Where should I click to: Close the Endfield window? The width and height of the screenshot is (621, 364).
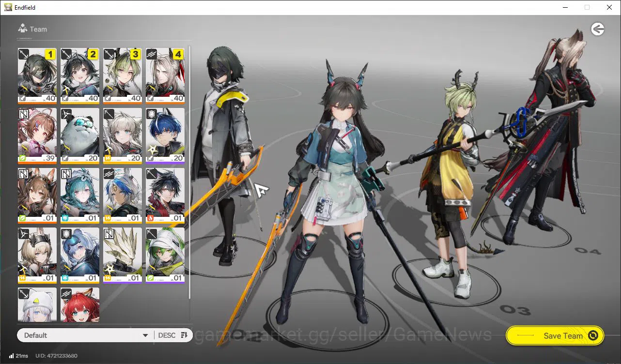click(x=609, y=7)
